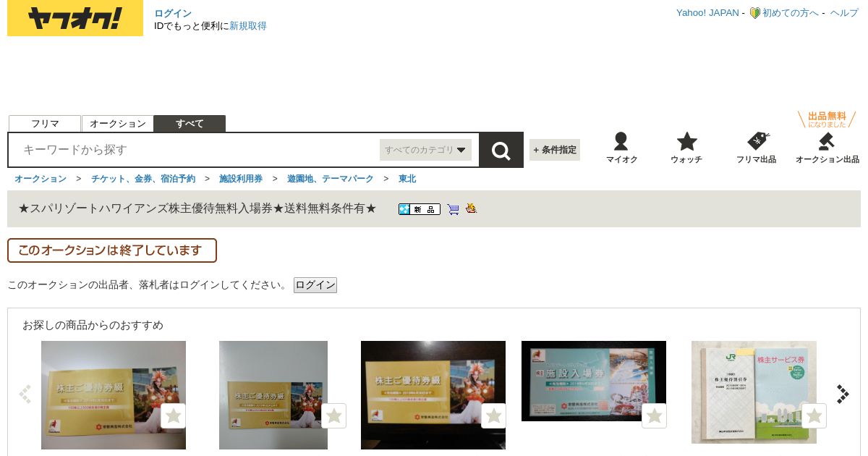Open first 株主ご優待券綴 thumbnail
Viewport: 868px width, 456px height.
tap(114, 395)
